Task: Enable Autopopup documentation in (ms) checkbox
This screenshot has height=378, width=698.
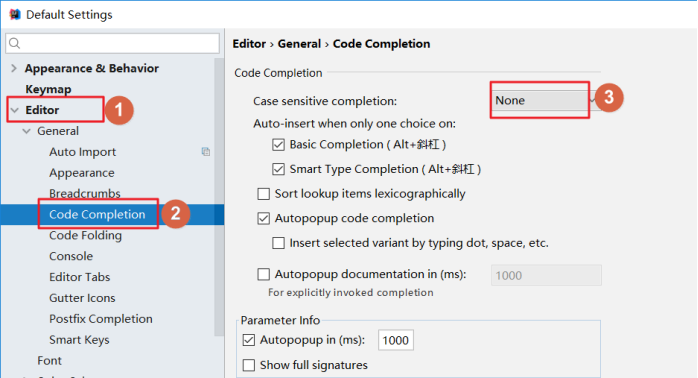Action: 264,274
